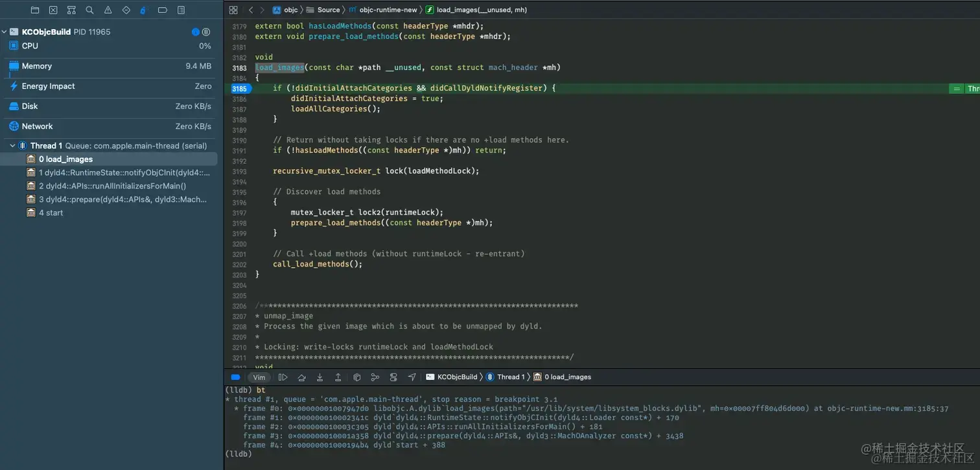Image resolution: width=980 pixels, height=470 pixels.
Task: Open the Test navigator diamond icon
Action: pyautogui.click(x=126, y=10)
